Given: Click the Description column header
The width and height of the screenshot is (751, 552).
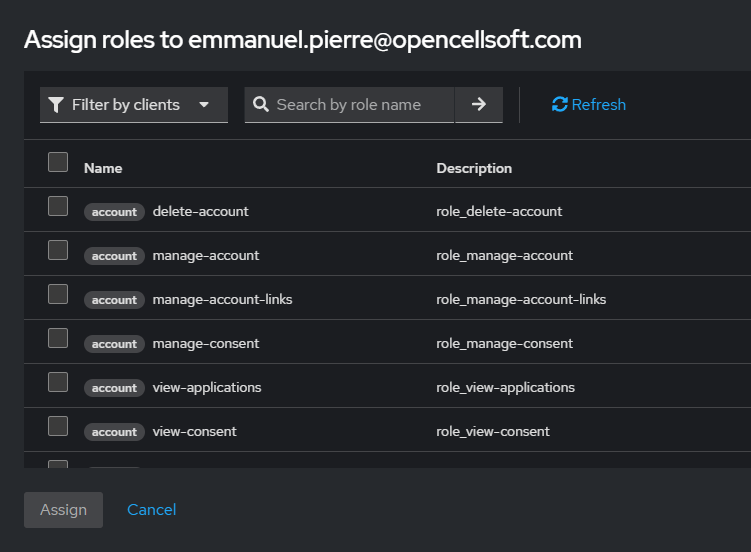Looking at the screenshot, I should [474, 168].
